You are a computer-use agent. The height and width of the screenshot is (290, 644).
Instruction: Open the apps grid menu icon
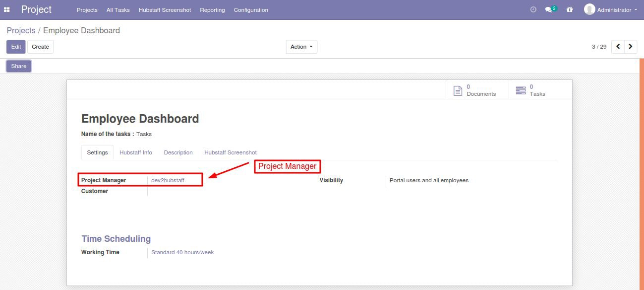[x=7, y=9]
